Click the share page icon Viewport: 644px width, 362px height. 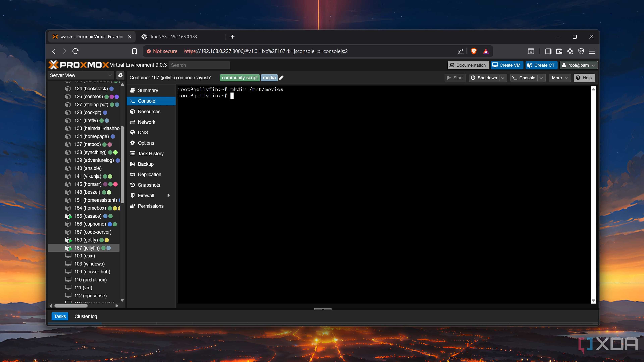pos(460,51)
